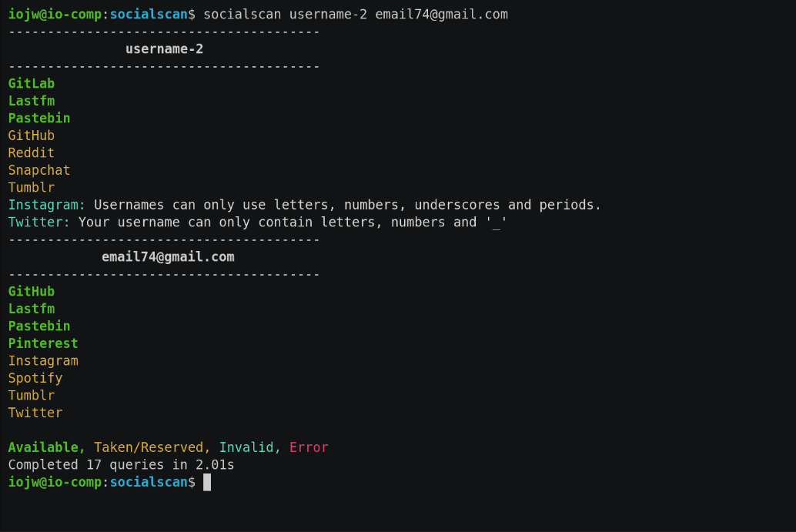
Task: Click the socialscan command text in first line
Action: tap(356, 14)
